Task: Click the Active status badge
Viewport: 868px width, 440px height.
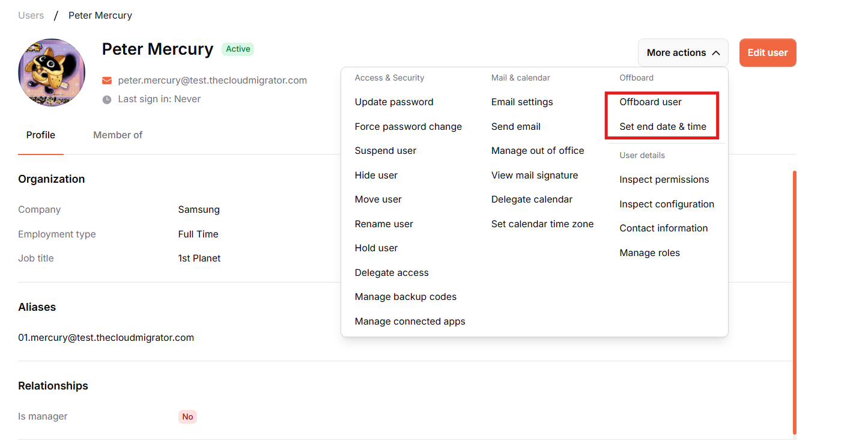Action: 238,49
